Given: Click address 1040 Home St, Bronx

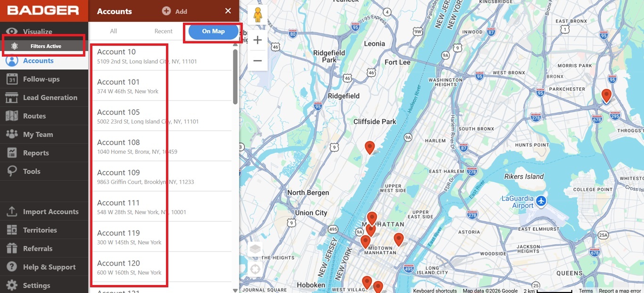Looking at the screenshot, I should pos(137,152).
